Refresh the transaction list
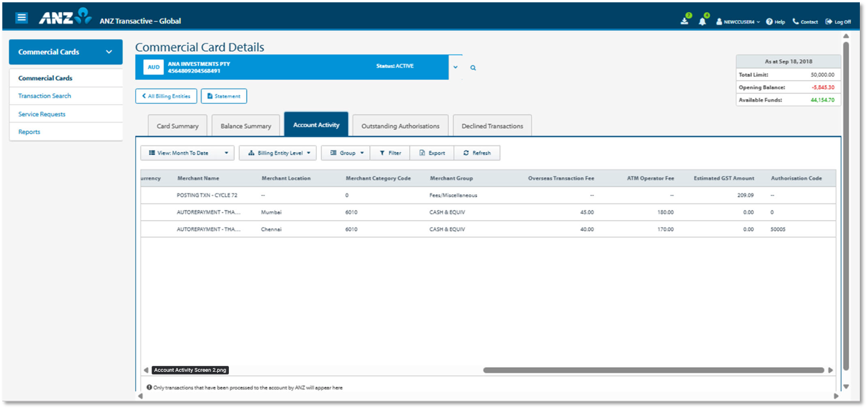 [477, 153]
